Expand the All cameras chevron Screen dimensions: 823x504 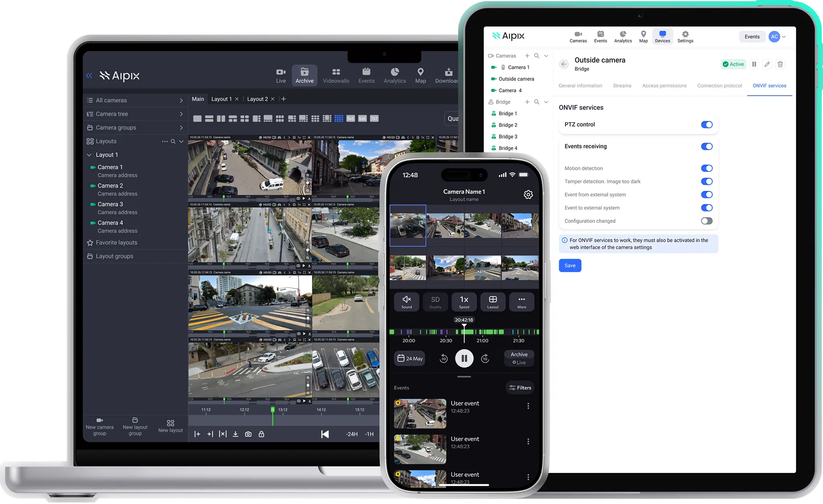pos(181,100)
